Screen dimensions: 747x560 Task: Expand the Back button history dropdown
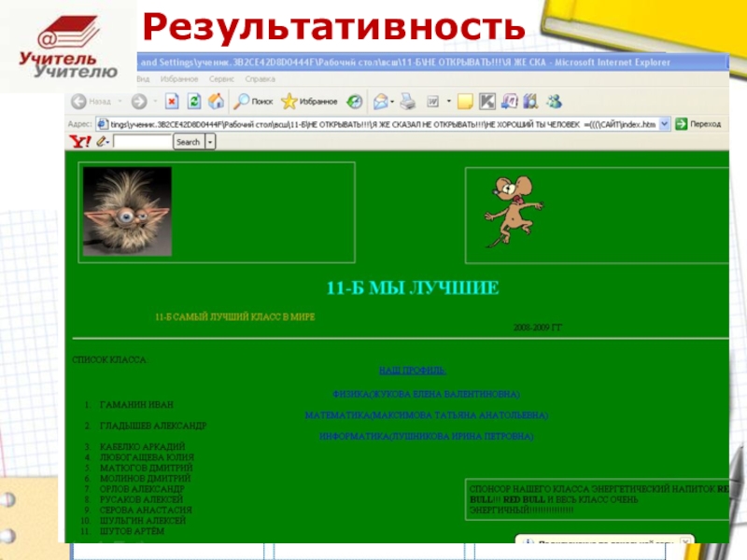click(120, 102)
